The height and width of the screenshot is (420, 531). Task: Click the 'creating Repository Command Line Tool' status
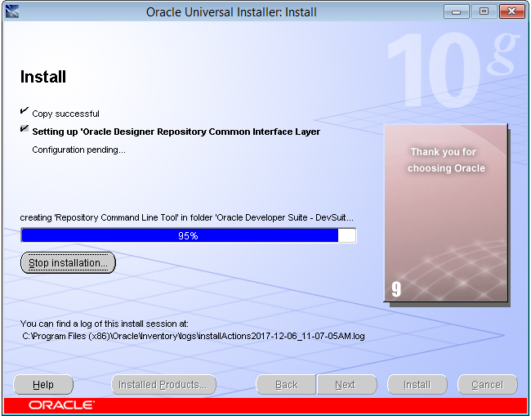coord(186,217)
